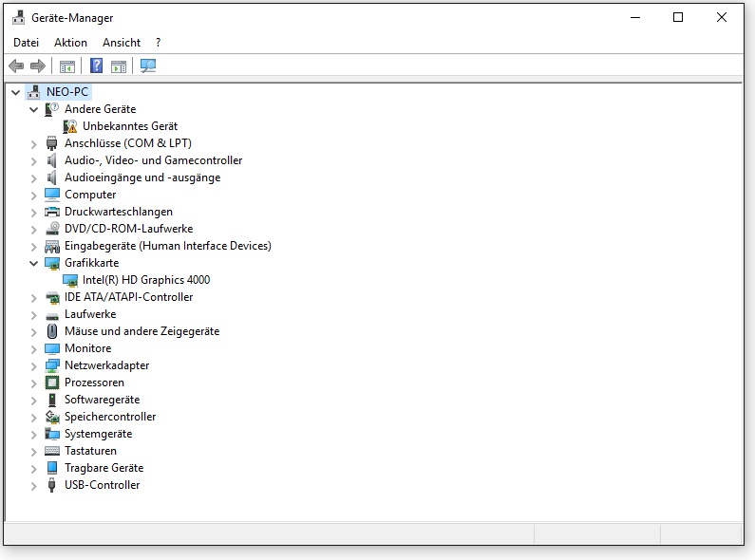This screenshot has width=755, height=560.
Task: Click the Forward arrow toolbar icon
Action: [38, 65]
